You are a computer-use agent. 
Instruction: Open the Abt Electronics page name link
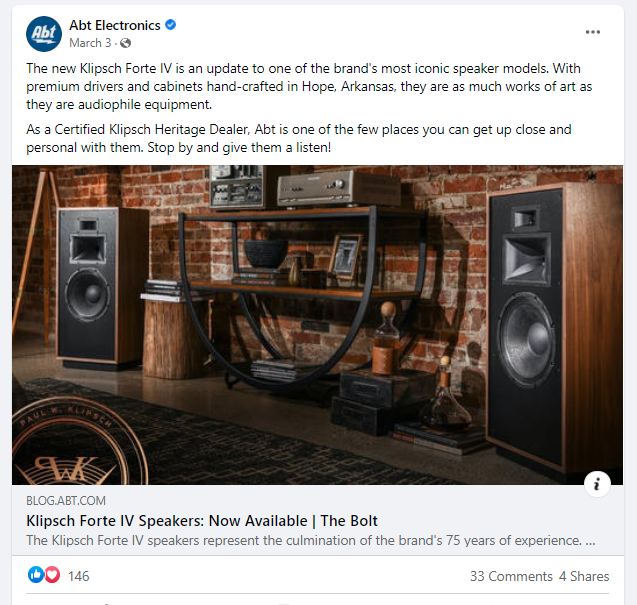coord(115,25)
